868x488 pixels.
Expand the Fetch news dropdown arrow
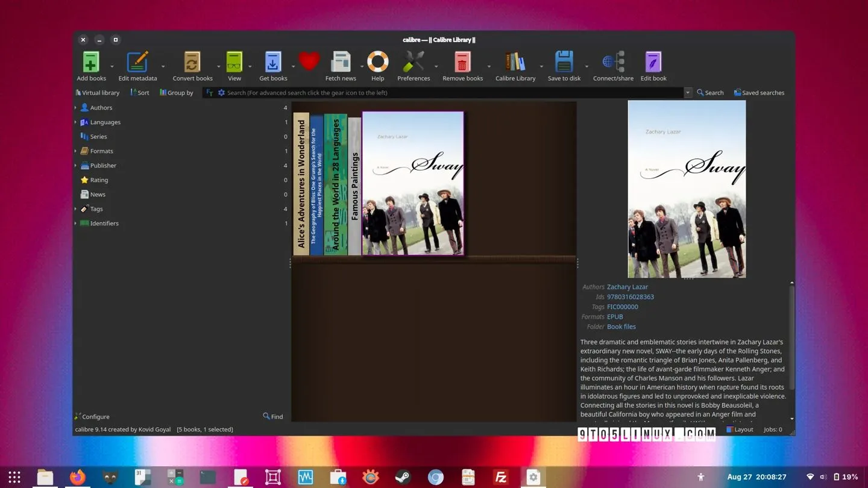pos(362,66)
